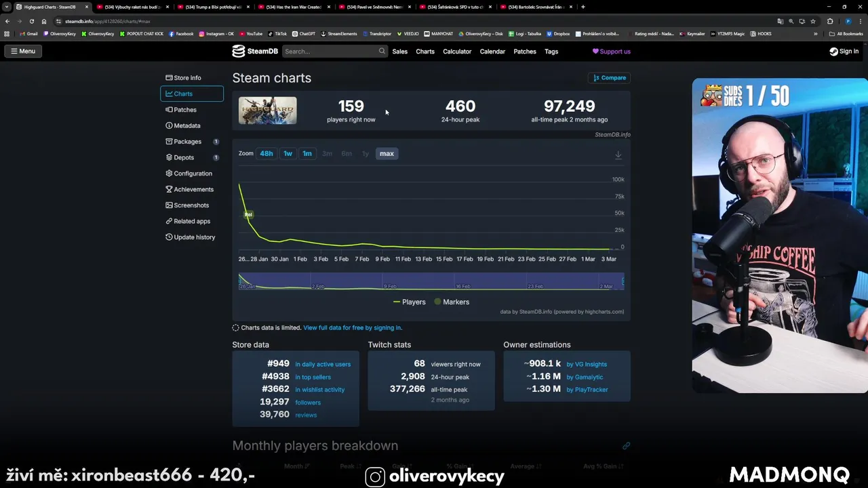This screenshot has height=488, width=868.
Task: Select Achievements in sidebar
Action: click(x=192, y=189)
